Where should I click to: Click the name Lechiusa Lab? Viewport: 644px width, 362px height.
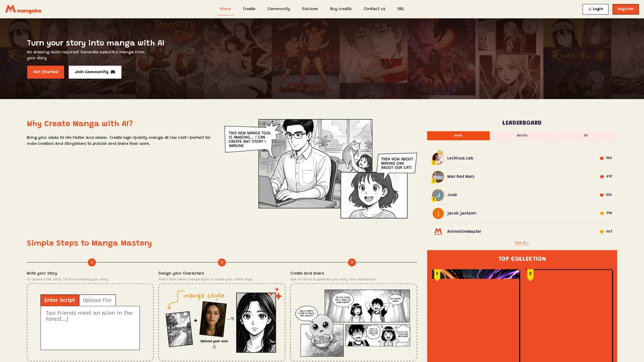(460, 158)
